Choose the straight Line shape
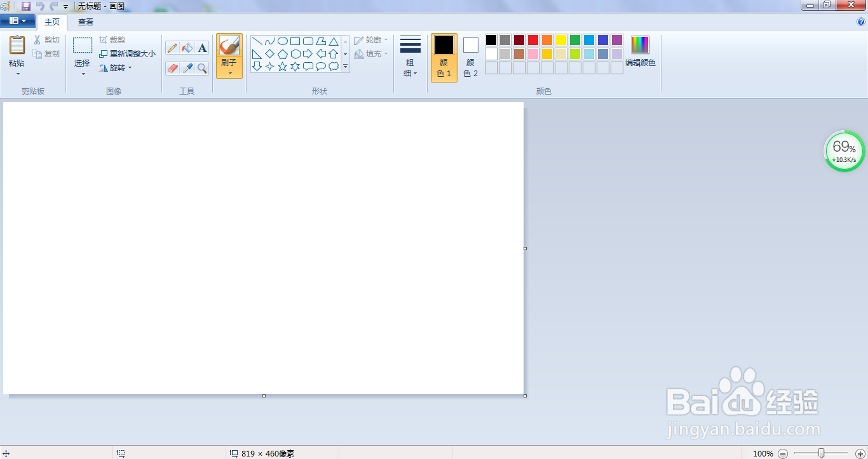868x459 pixels. tap(257, 41)
